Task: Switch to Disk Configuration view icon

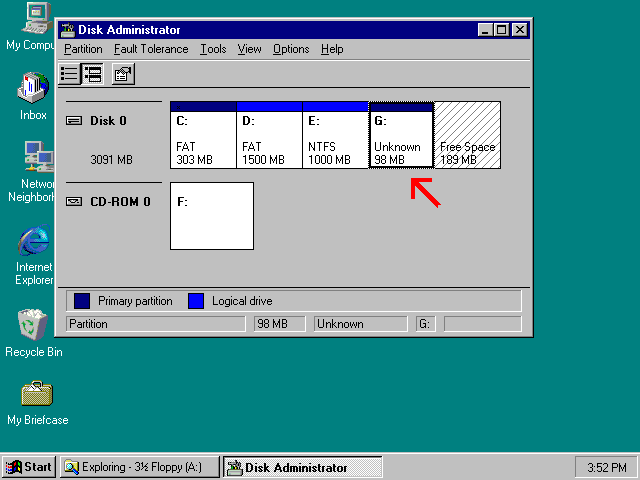Action: pos(93,74)
